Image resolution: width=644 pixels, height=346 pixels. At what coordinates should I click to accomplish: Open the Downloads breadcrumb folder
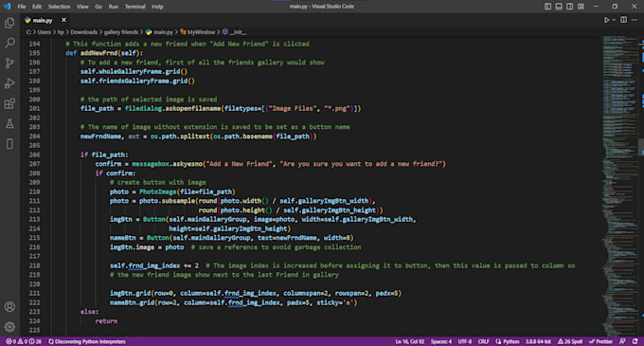tap(83, 32)
